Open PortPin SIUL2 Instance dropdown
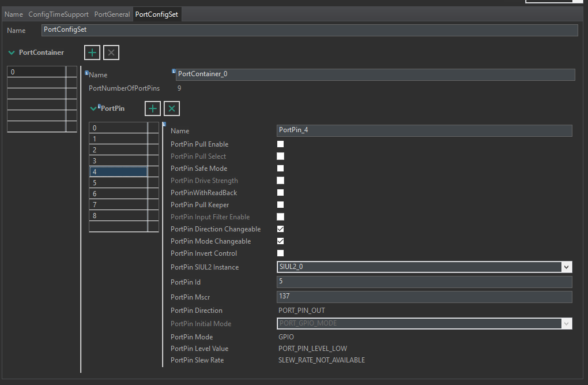The image size is (588, 385). (567, 267)
